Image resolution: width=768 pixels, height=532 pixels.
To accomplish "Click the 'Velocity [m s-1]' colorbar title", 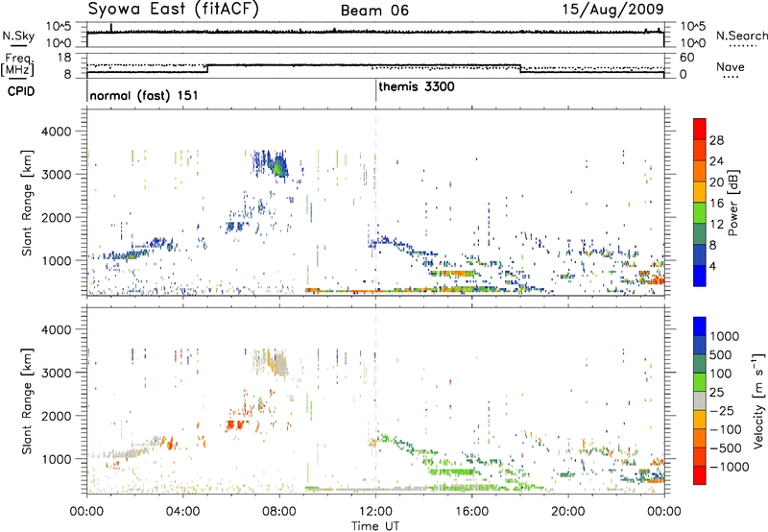I will (x=757, y=400).
